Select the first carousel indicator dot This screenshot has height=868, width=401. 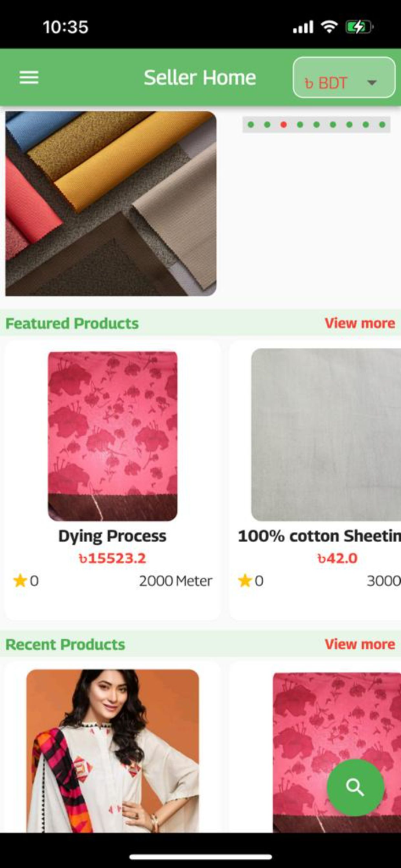pos(251,124)
